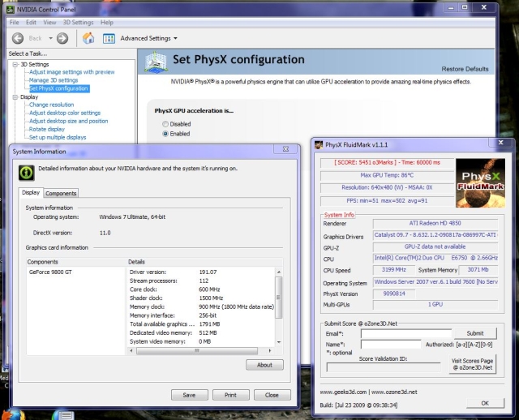Click the Forward arrow icon in toolbar
The width and height of the screenshot is (519, 420).
tap(62, 38)
